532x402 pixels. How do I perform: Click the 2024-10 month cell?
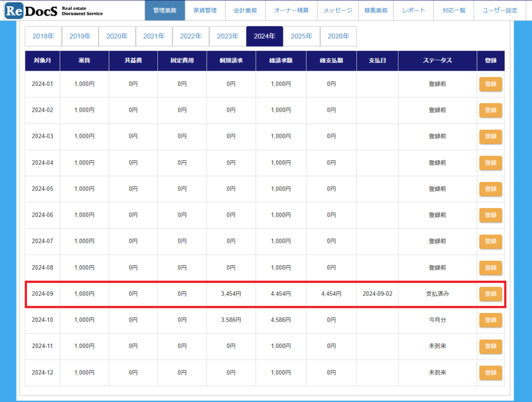[43, 320]
